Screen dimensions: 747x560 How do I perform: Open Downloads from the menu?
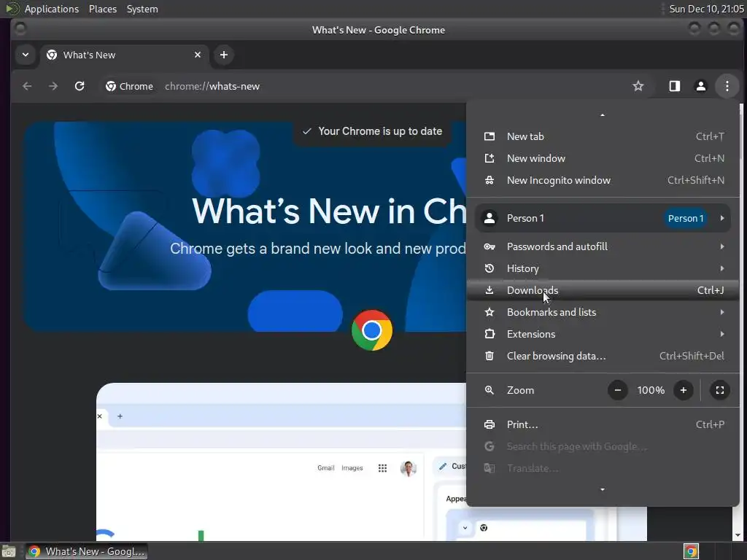(x=603, y=290)
